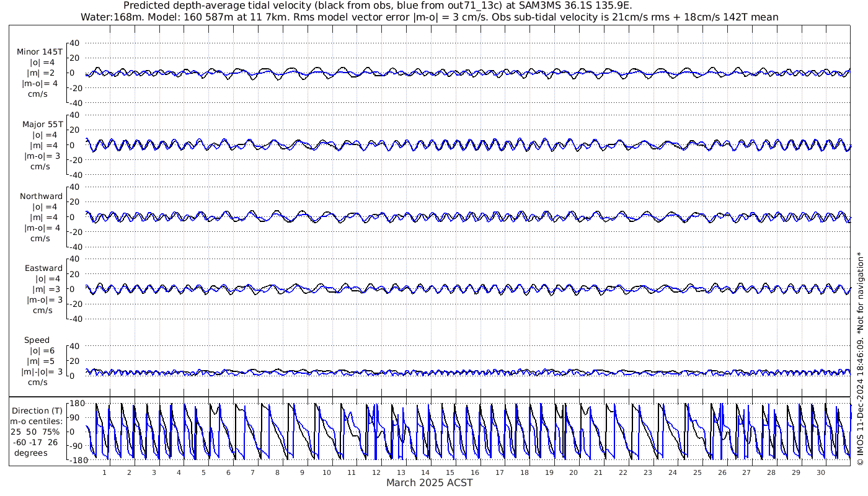Click the 'degrees' unit in Direction panel

(31, 453)
